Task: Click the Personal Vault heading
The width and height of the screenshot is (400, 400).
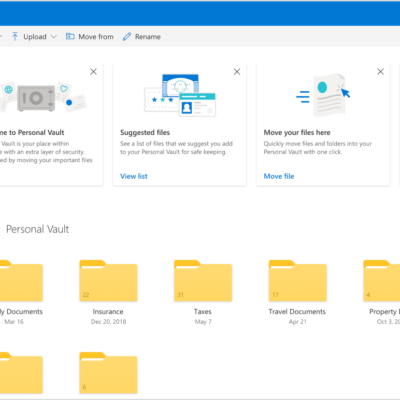Action: [38, 229]
